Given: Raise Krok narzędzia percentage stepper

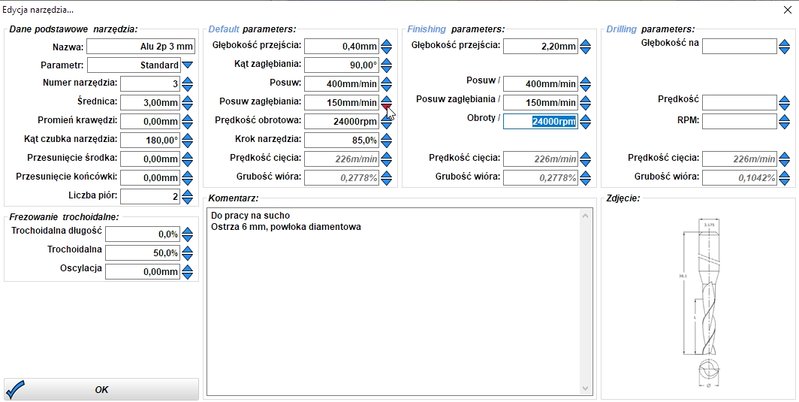Looking at the screenshot, I should pos(386,137).
